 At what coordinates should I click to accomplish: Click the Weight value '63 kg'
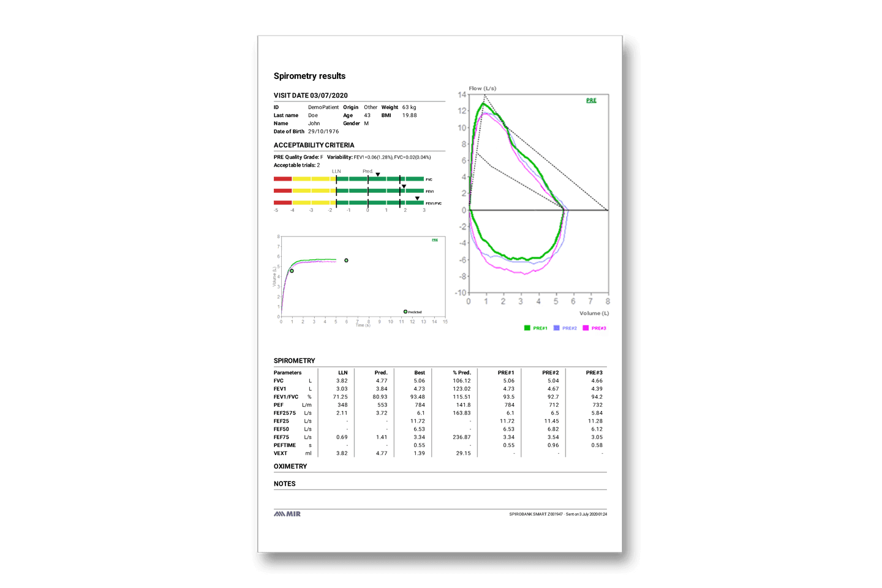(x=409, y=107)
